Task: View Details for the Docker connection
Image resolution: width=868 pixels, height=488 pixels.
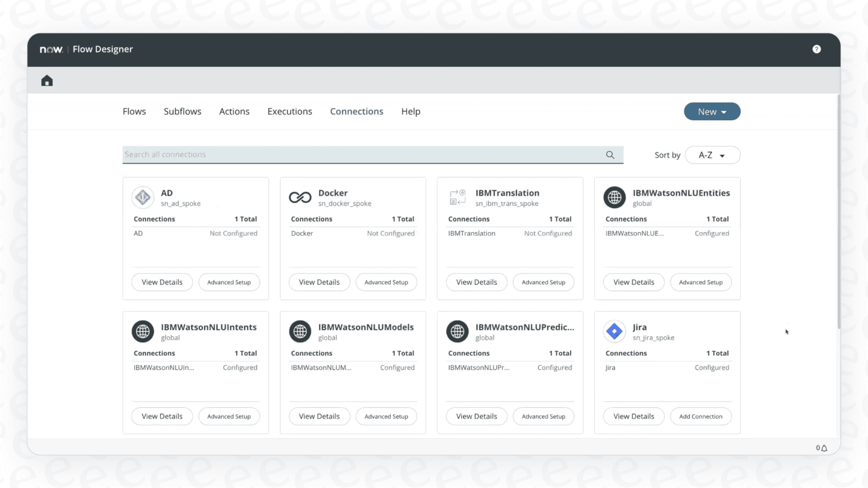Action: click(319, 282)
